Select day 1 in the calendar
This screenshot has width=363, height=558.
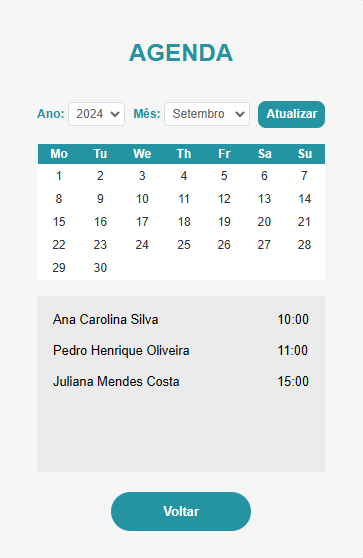click(x=59, y=176)
